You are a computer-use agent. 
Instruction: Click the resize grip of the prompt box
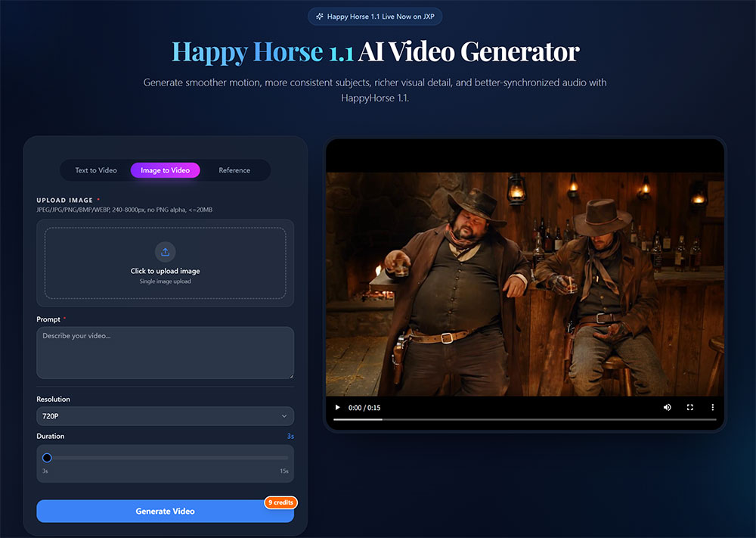point(291,376)
